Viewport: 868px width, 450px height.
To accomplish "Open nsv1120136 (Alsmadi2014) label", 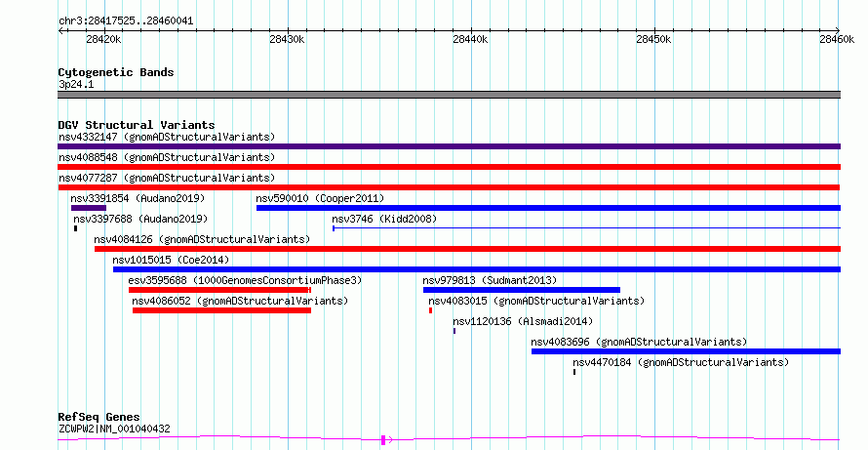I will point(523,321).
